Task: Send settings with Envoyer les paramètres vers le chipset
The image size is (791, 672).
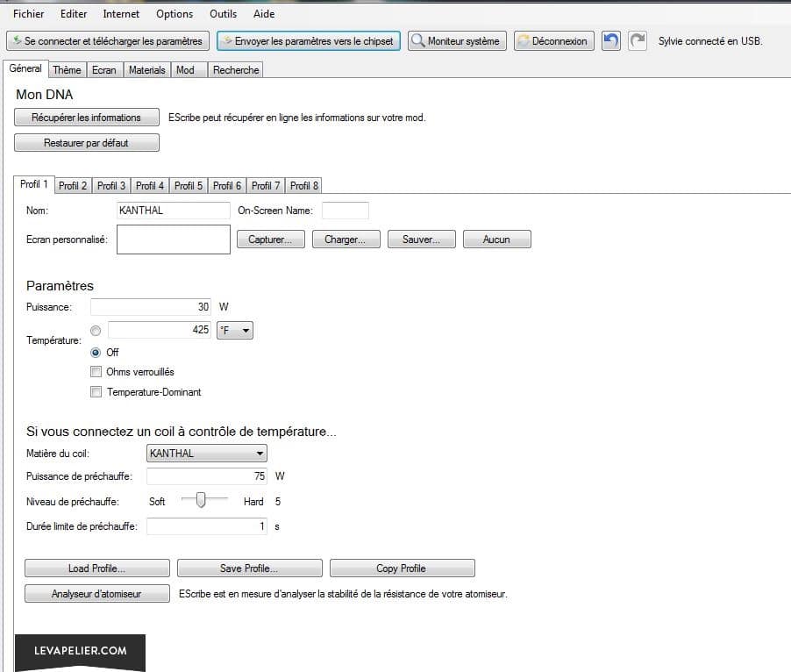Action: coord(308,41)
